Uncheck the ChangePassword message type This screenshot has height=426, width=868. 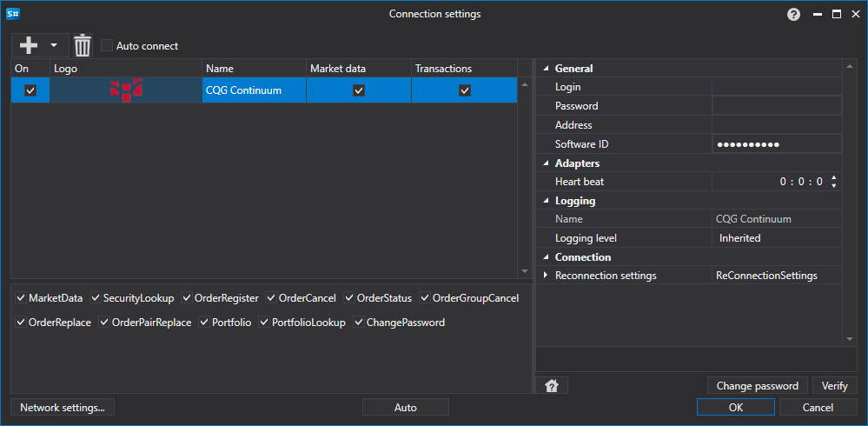tap(359, 322)
